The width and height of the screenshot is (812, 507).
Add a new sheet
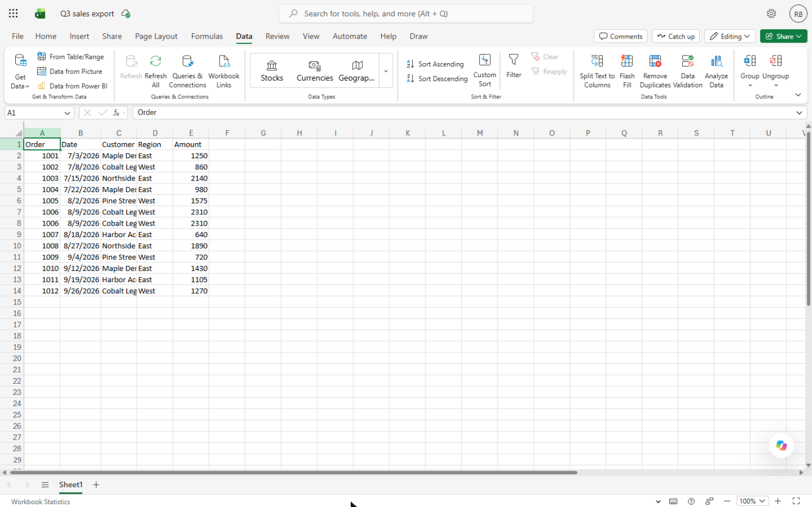point(96,485)
